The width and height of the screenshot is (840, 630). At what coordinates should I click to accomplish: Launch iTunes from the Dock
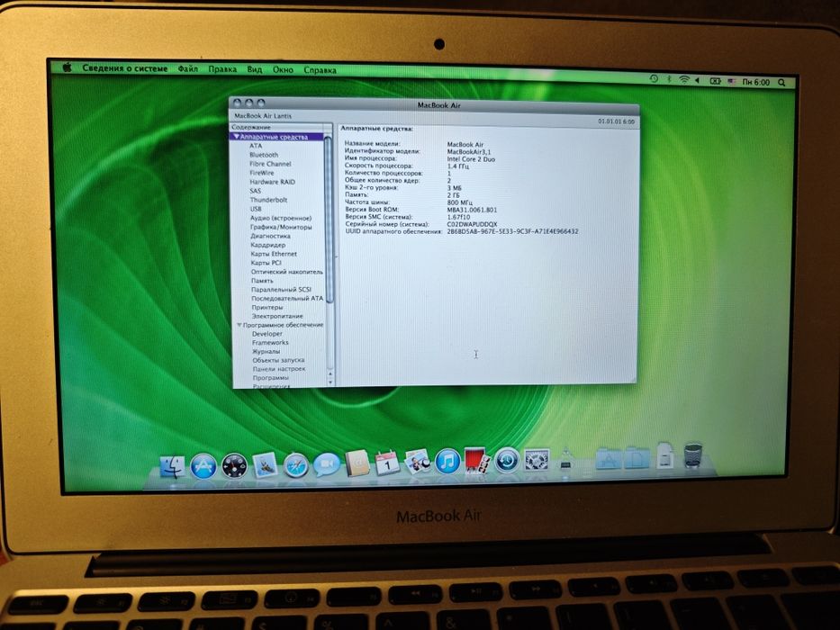447,461
